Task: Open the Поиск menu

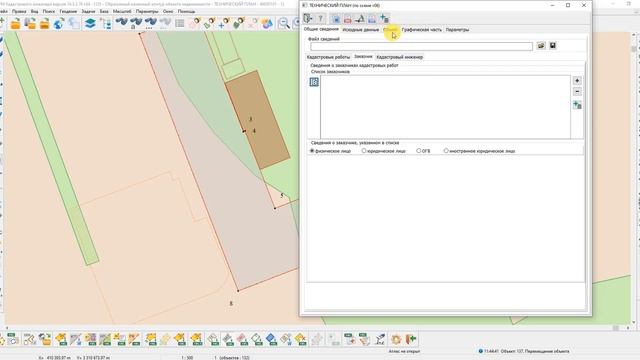Action: click(49, 11)
